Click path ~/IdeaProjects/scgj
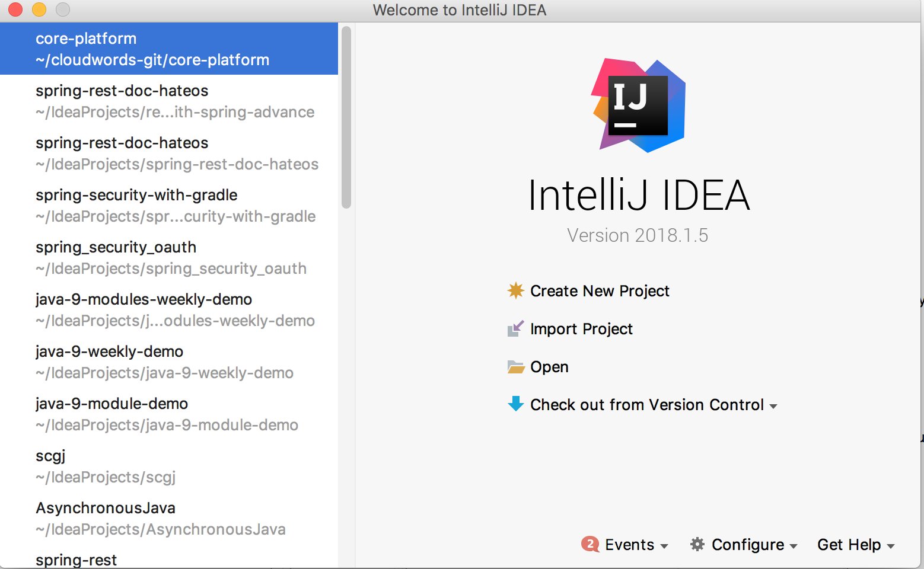Image resolution: width=924 pixels, height=569 pixels. [106, 477]
